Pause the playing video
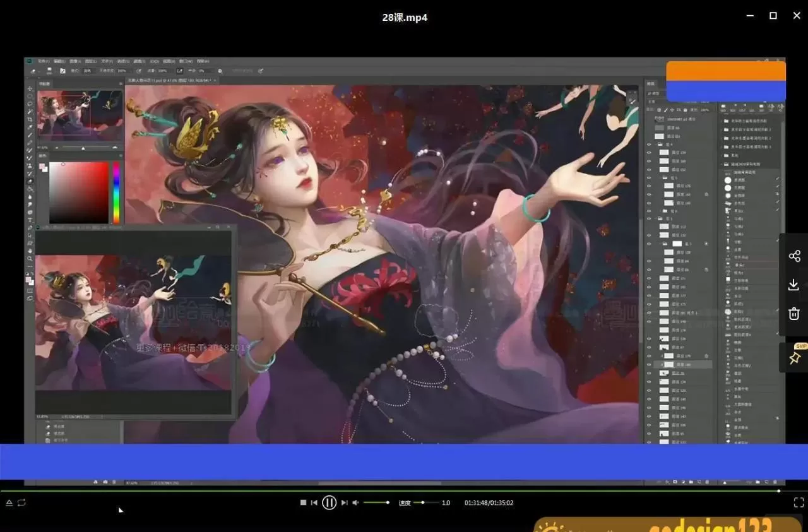This screenshot has height=532, width=808. (x=329, y=503)
